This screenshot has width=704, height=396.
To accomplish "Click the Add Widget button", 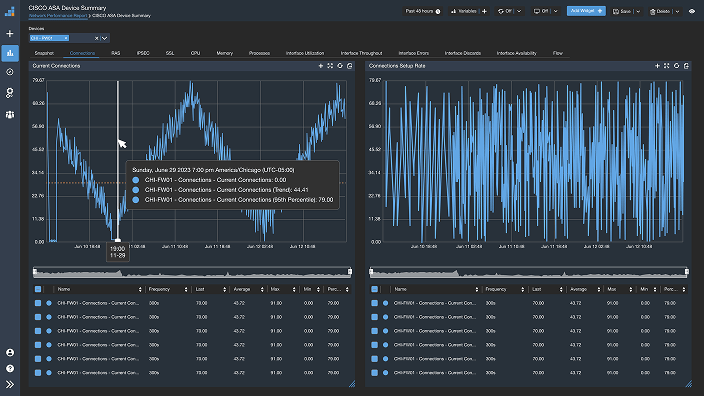I will (x=586, y=11).
